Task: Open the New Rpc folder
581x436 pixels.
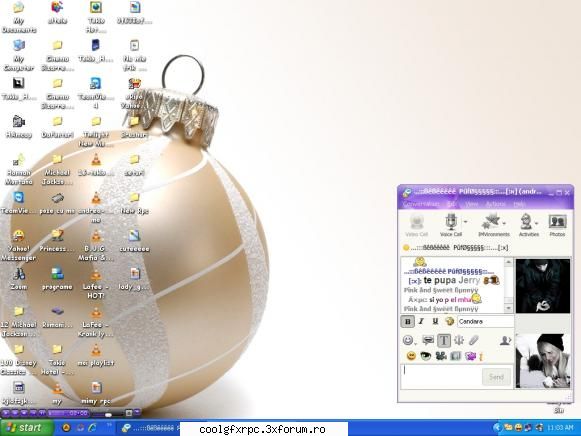Action: [134, 203]
